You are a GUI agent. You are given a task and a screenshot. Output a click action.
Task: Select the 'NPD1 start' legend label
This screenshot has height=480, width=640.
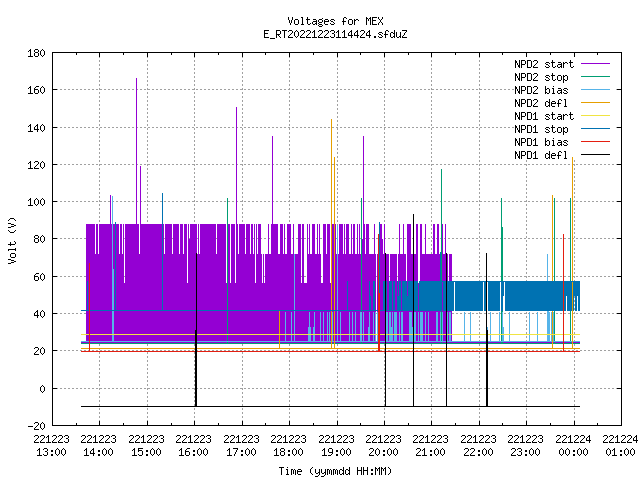(544, 116)
